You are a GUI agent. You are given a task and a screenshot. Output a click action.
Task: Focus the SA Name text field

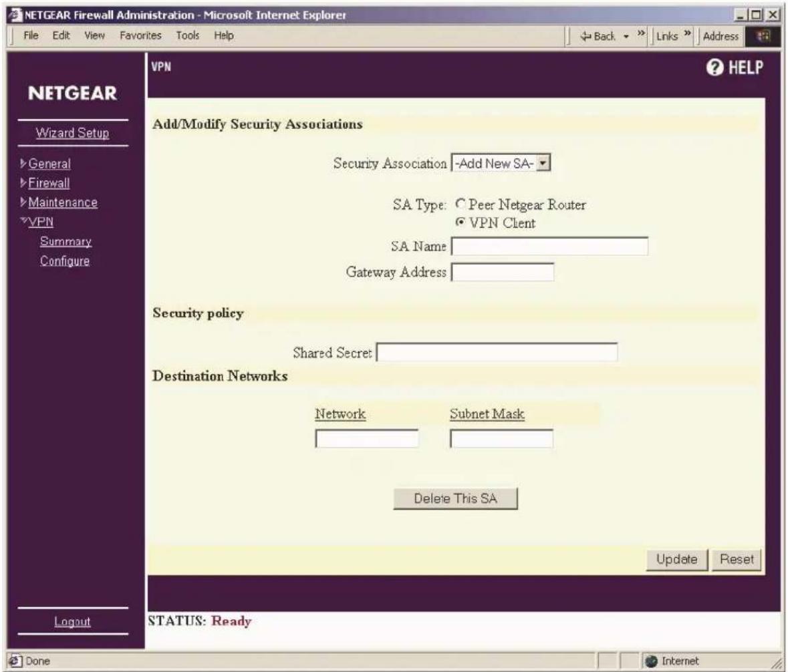tap(550, 246)
